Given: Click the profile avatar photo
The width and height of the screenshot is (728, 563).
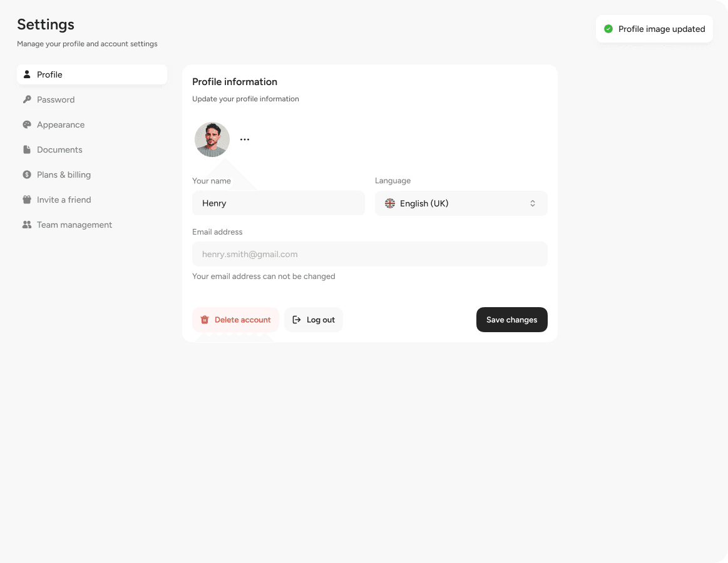Looking at the screenshot, I should (x=212, y=139).
